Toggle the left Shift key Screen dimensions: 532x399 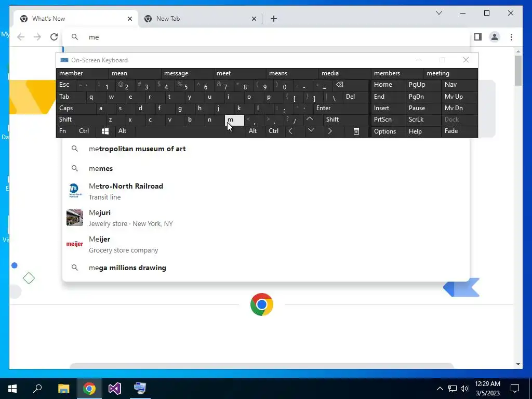(x=81, y=119)
